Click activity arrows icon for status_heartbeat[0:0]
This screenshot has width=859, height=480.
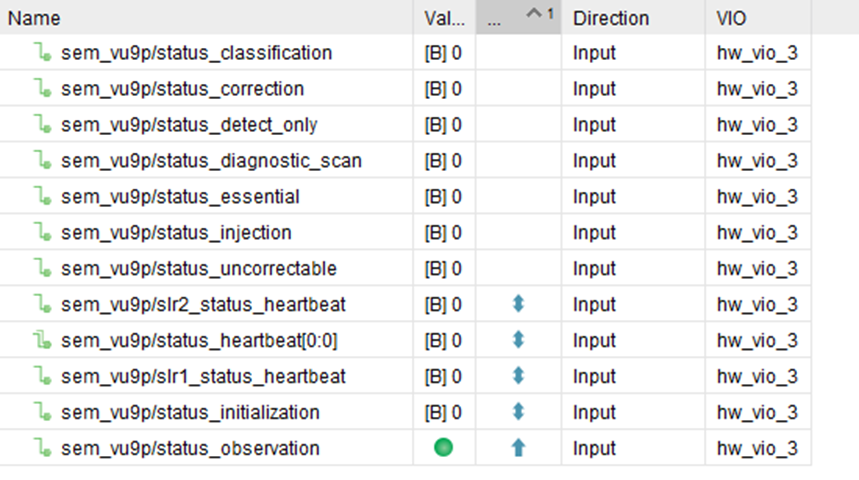point(518,340)
